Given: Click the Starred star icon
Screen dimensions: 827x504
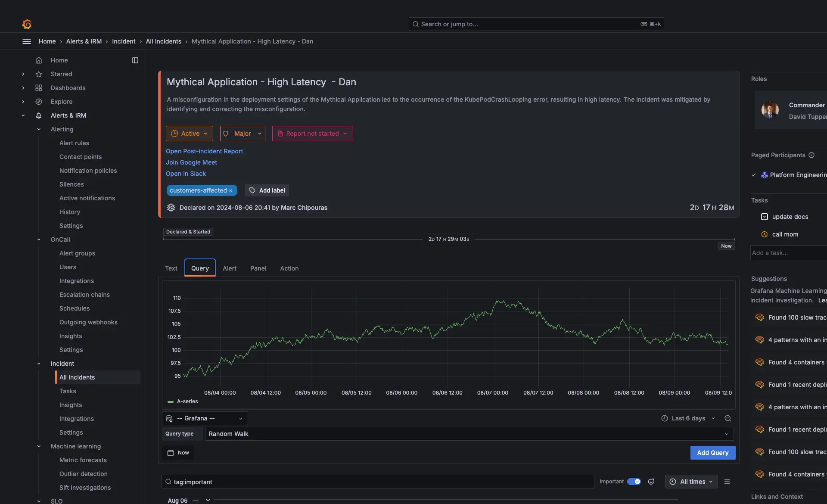Looking at the screenshot, I should coord(39,74).
